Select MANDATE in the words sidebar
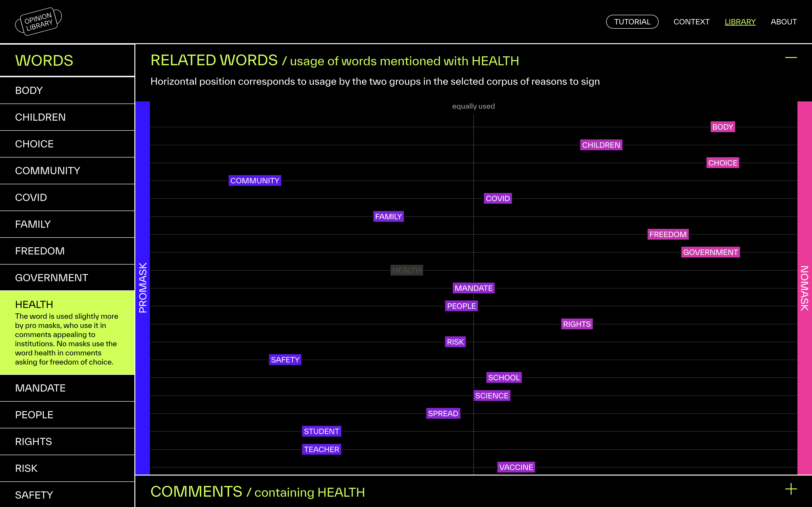The height and width of the screenshot is (507, 812). coord(40,388)
